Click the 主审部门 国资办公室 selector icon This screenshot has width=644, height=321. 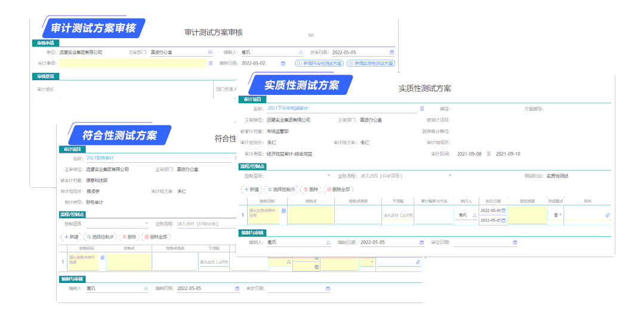[210, 53]
